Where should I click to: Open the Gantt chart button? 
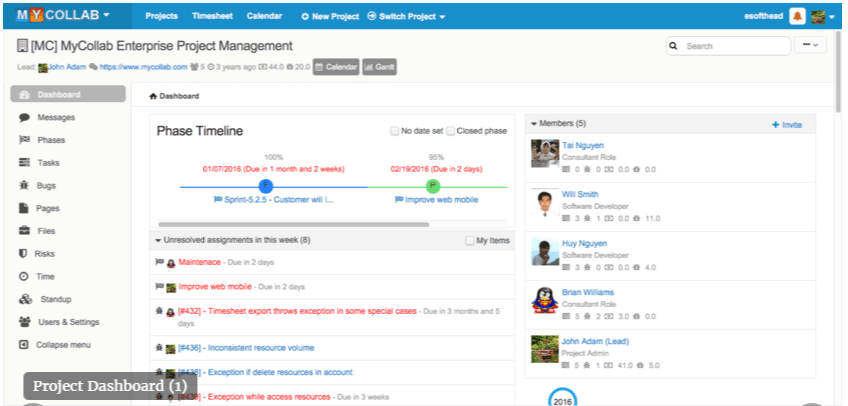379,67
